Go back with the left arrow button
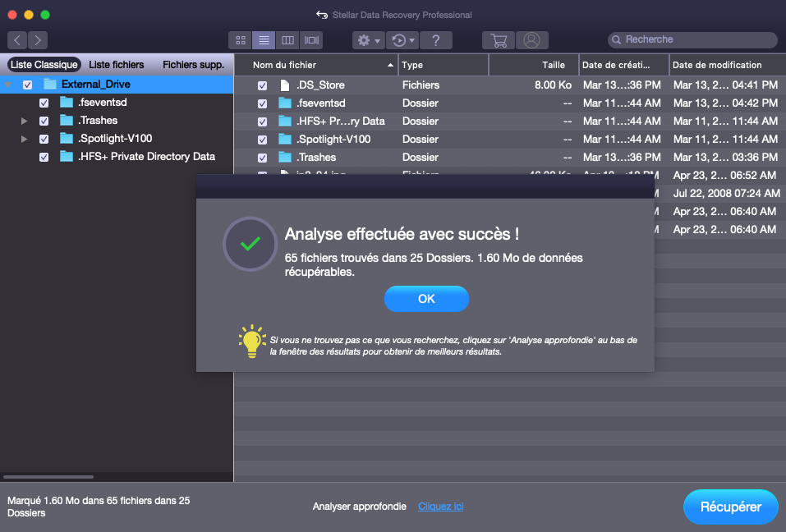Viewport: 786px width, 532px height. click(x=17, y=40)
